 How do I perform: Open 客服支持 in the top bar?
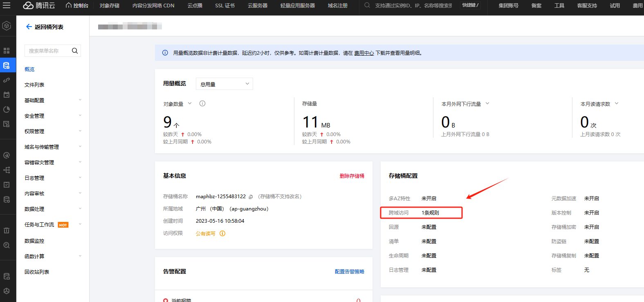(587, 5)
